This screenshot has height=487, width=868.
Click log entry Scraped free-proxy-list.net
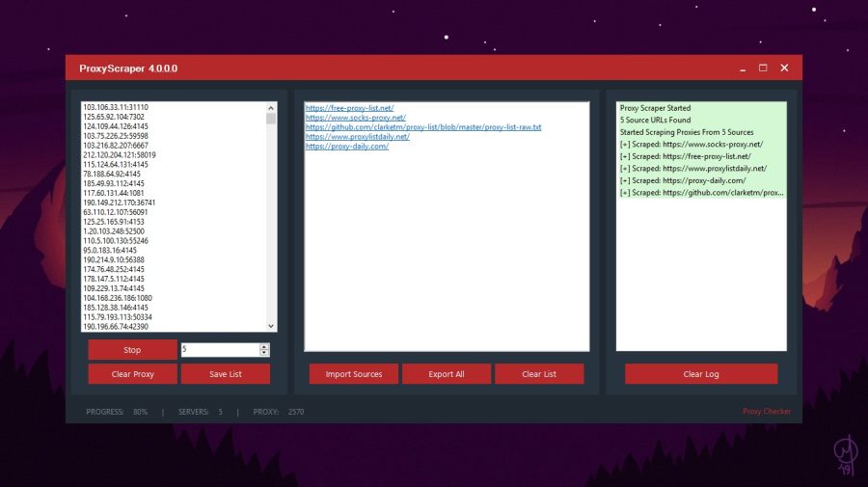pyautogui.click(x=686, y=156)
